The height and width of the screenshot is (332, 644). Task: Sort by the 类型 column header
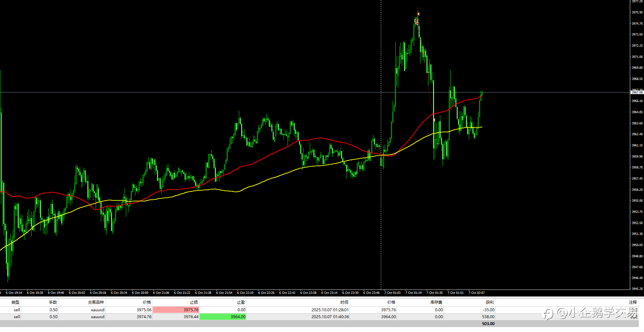pyautogui.click(x=15, y=302)
